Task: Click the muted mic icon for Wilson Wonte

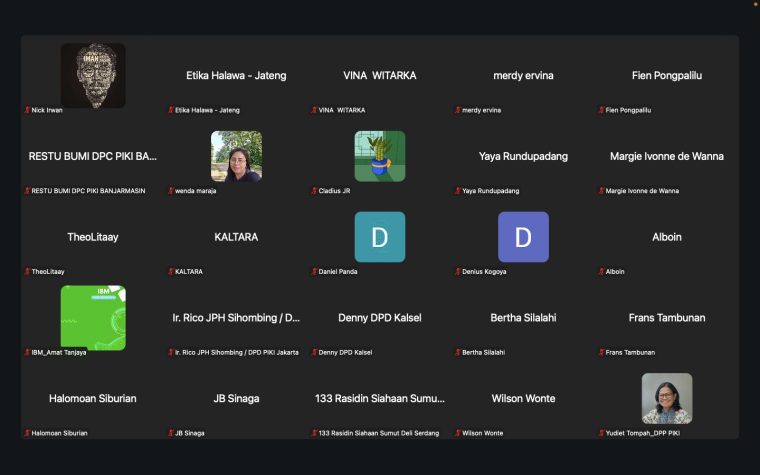Action: coord(458,433)
